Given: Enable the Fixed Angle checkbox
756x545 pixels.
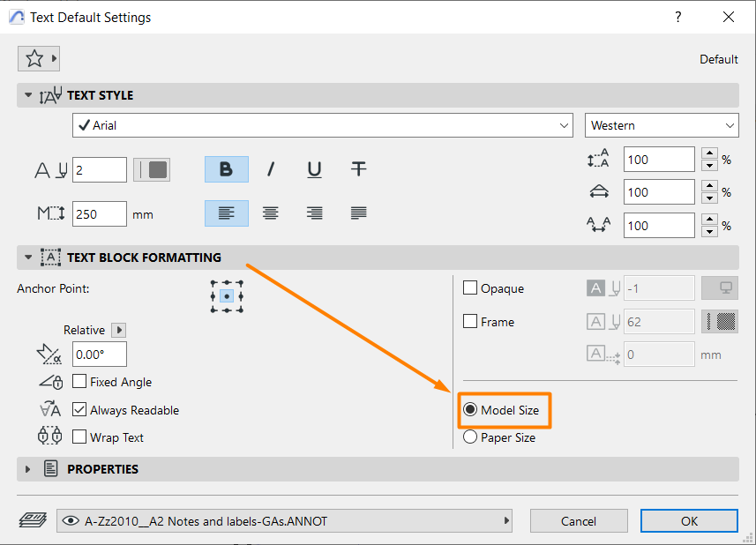Looking at the screenshot, I should click(78, 381).
